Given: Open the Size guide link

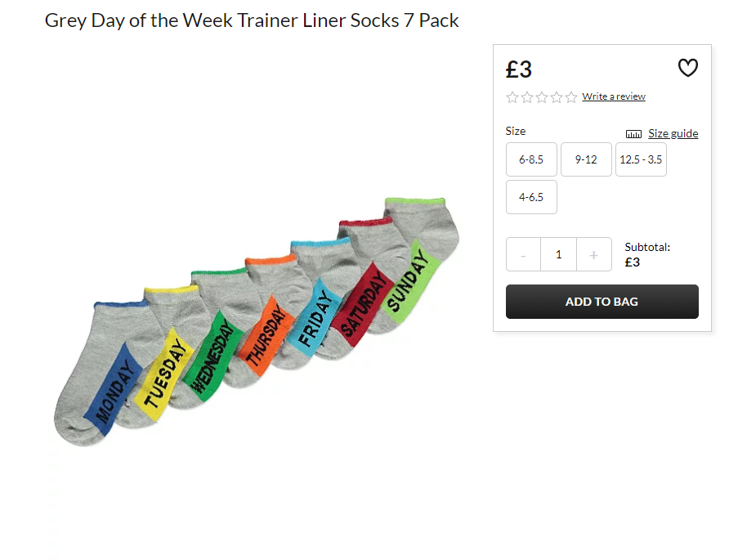Looking at the screenshot, I should click(x=673, y=133).
